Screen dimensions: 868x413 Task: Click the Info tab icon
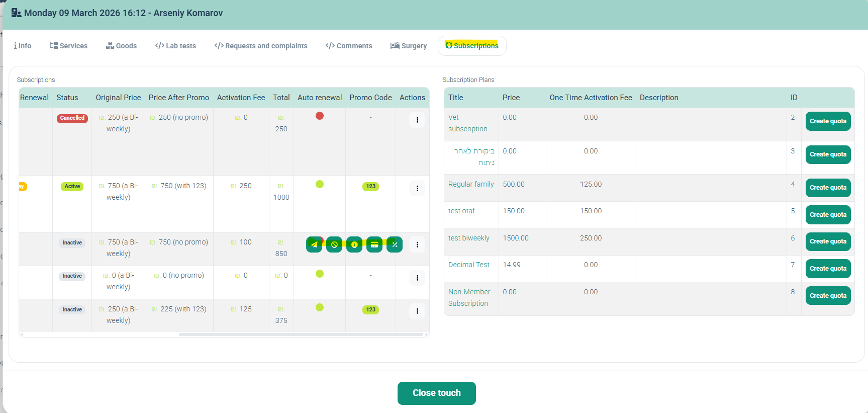(16, 46)
